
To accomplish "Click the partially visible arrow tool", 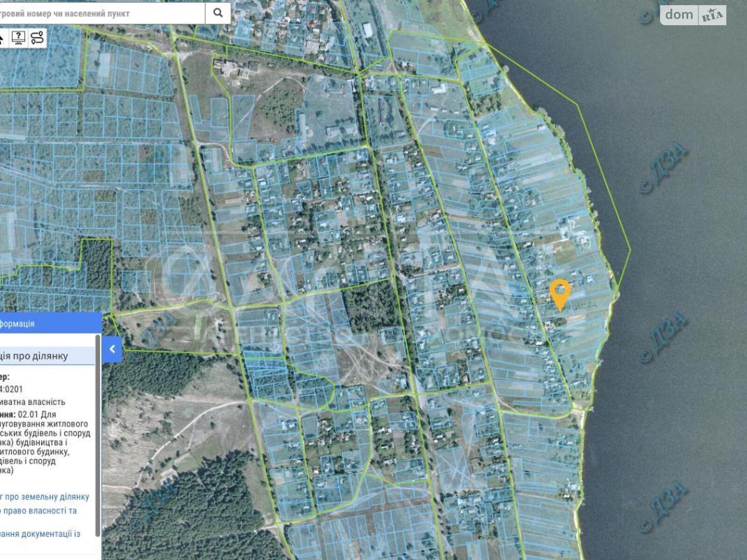I will click(2, 38).
